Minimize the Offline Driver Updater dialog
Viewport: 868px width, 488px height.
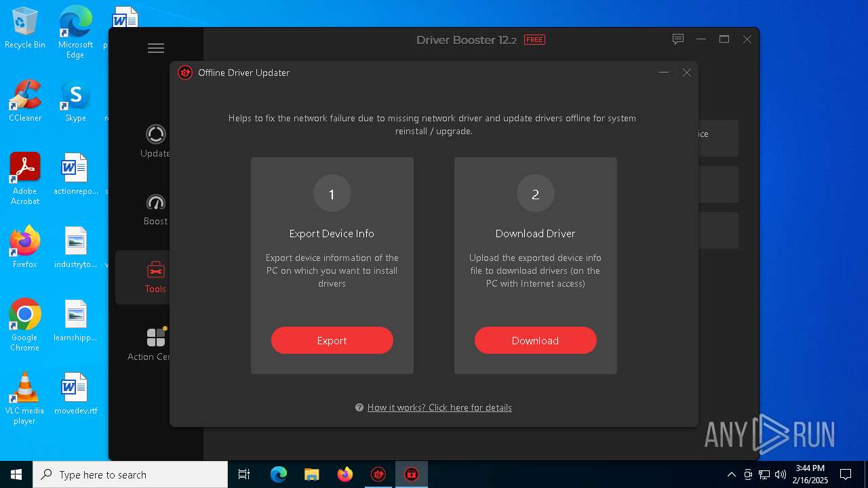pos(664,73)
